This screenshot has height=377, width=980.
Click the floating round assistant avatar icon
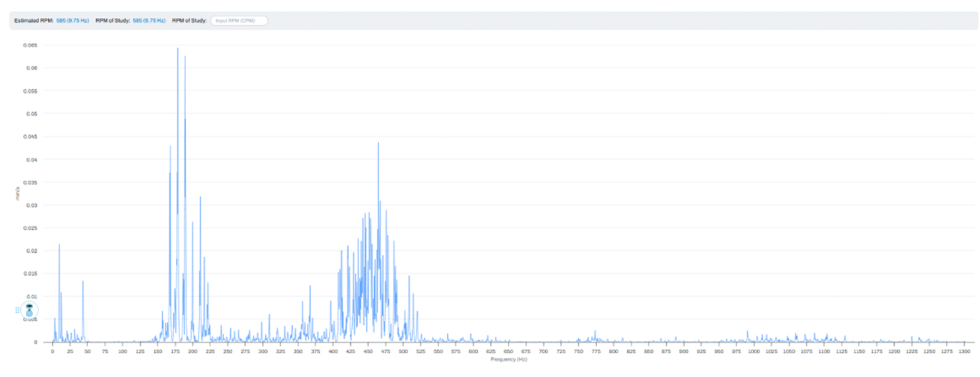29,310
